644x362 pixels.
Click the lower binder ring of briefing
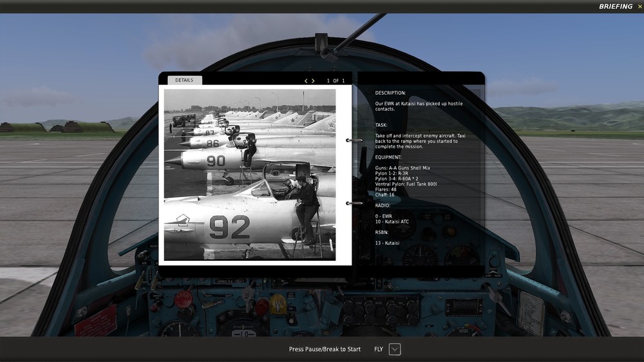click(354, 203)
